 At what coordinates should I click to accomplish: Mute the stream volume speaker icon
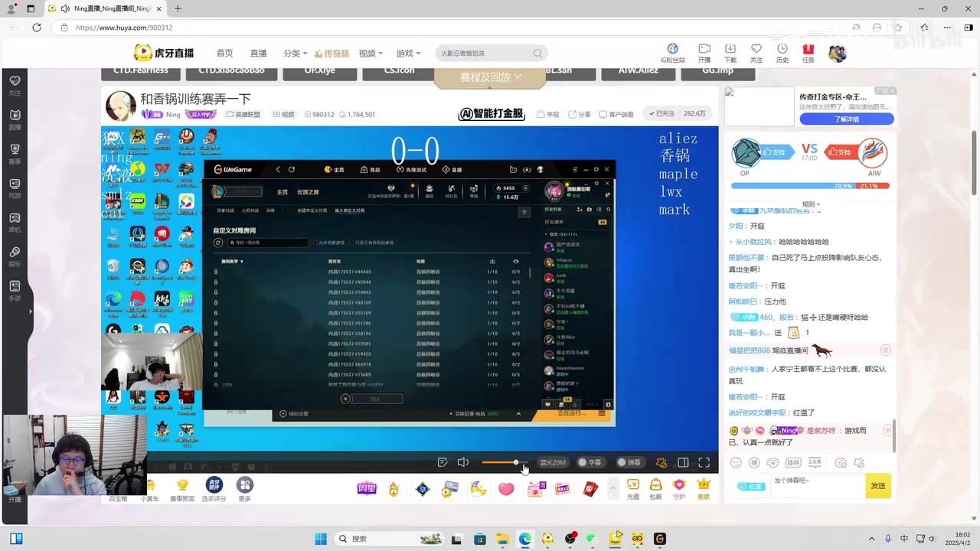pyautogui.click(x=462, y=462)
